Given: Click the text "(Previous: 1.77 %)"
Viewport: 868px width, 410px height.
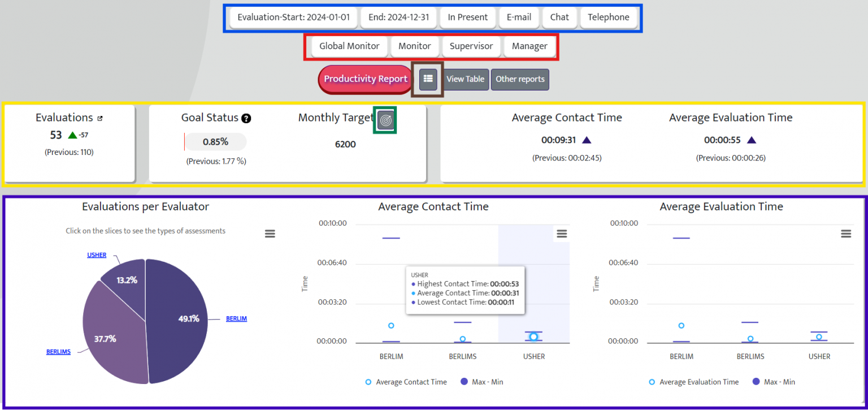Looking at the screenshot, I should pyautogui.click(x=216, y=161).
